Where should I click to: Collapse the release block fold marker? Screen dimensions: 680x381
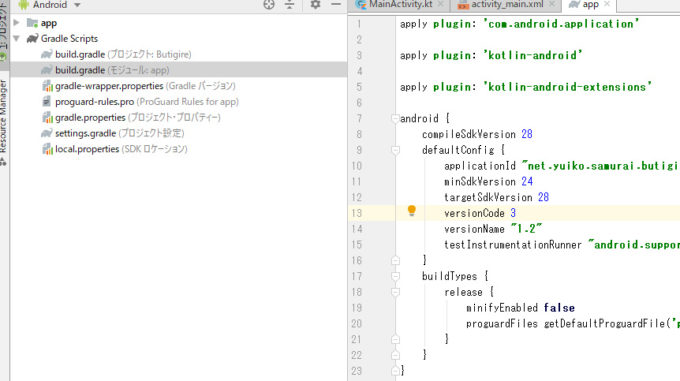tap(395, 292)
